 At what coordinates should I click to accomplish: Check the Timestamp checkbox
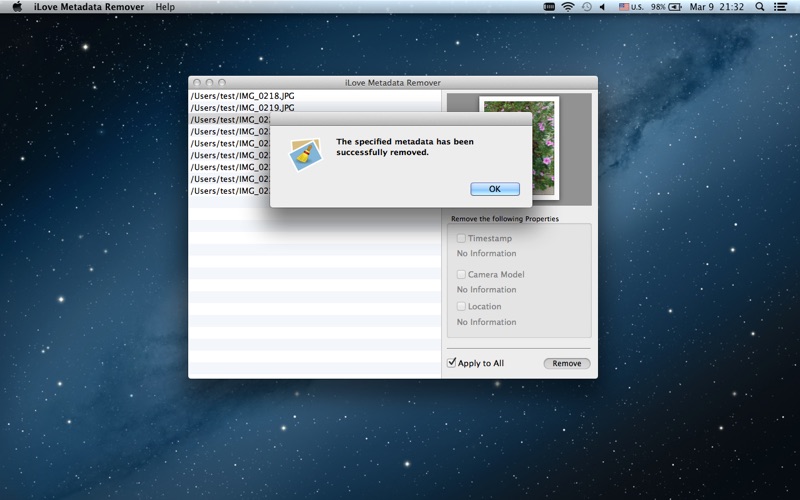click(461, 238)
